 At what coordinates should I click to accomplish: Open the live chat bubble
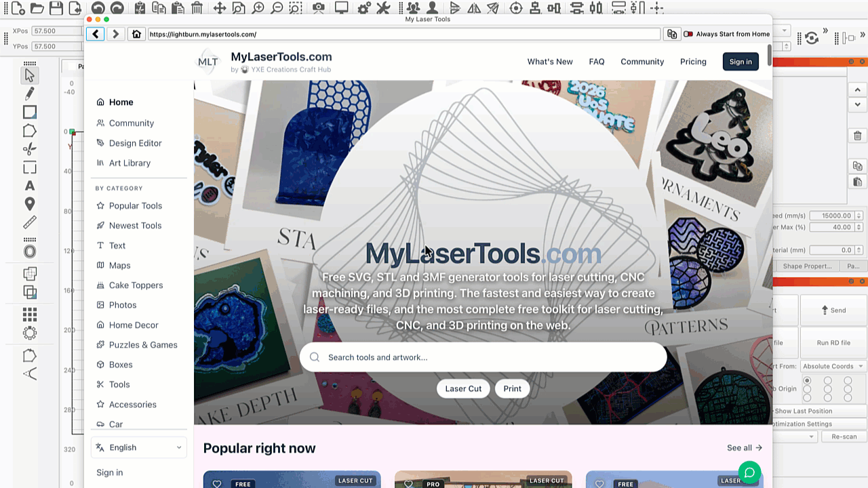pyautogui.click(x=749, y=472)
